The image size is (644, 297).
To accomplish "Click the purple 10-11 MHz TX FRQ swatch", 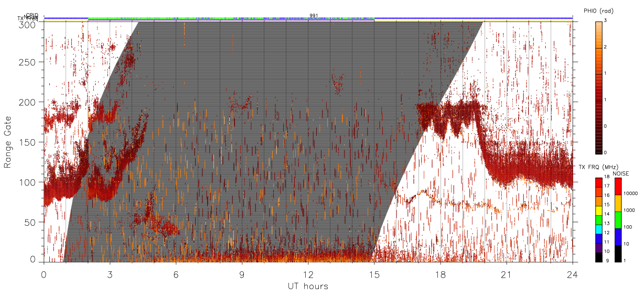I will click(x=599, y=248).
